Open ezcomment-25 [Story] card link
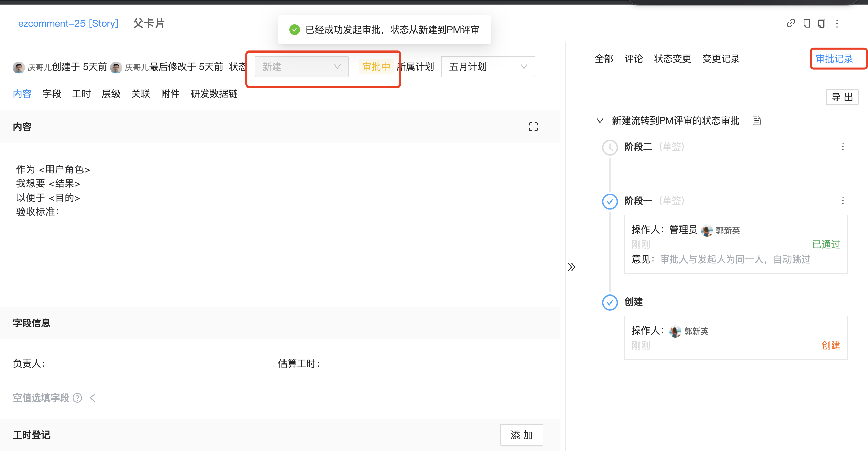The image size is (868, 451). pos(68,23)
